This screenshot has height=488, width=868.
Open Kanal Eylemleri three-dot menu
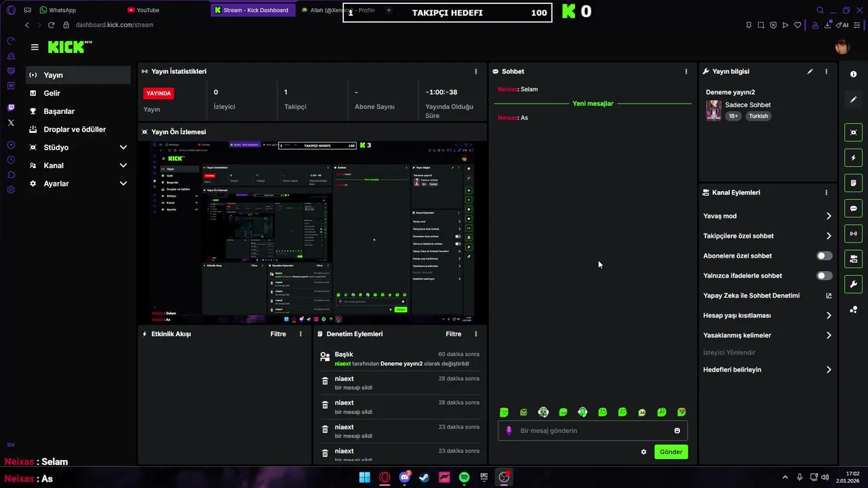pyautogui.click(x=826, y=192)
